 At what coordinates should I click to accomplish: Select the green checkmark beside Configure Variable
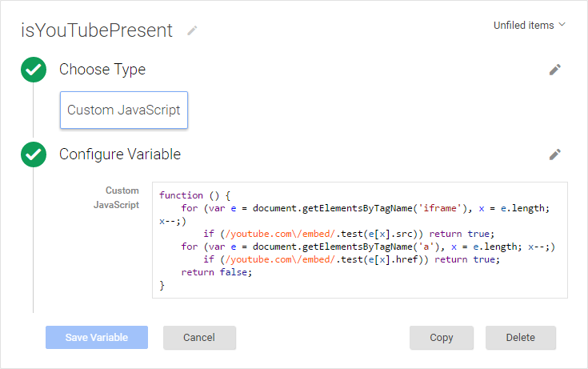coord(34,154)
